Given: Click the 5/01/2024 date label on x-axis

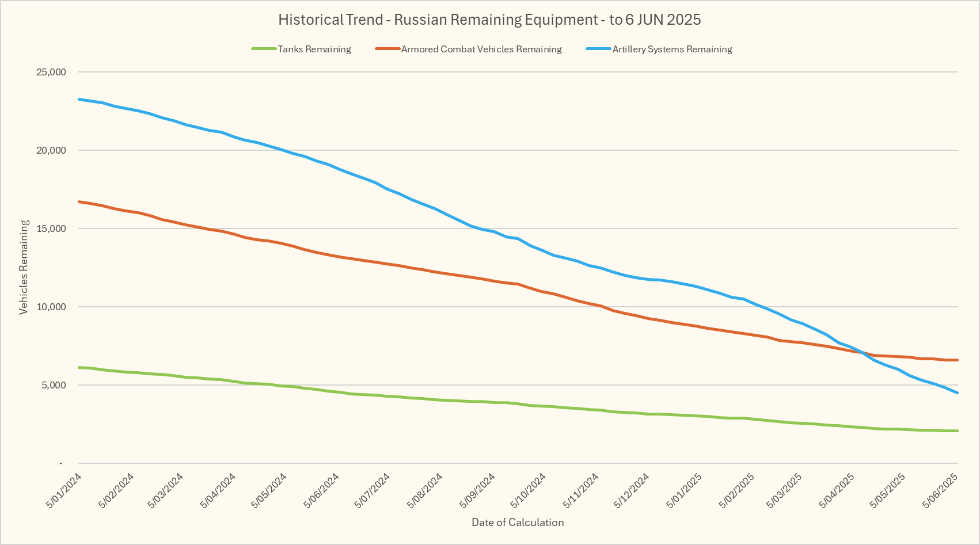Looking at the screenshot, I should coord(64,490).
